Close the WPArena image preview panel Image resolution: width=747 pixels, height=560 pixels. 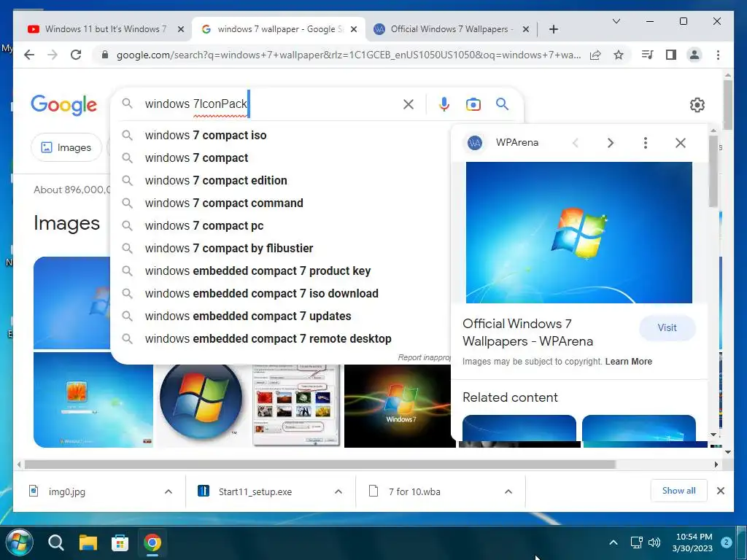tap(681, 143)
